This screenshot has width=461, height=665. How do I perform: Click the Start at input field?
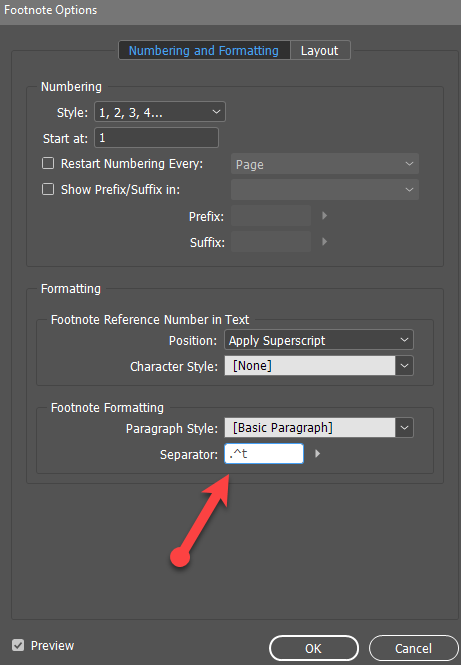(x=156, y=138)
